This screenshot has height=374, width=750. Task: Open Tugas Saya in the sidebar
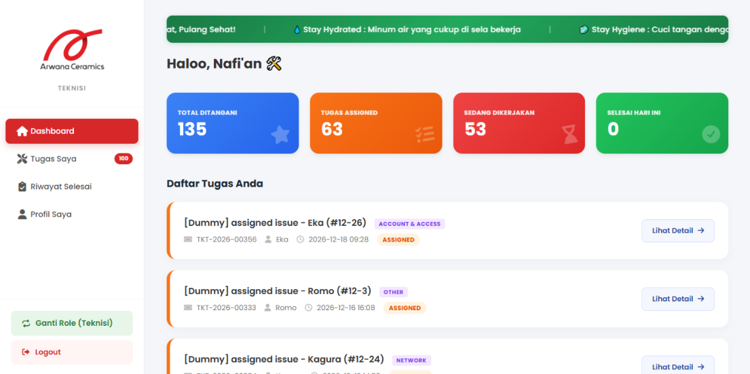(x=72, y=159)
